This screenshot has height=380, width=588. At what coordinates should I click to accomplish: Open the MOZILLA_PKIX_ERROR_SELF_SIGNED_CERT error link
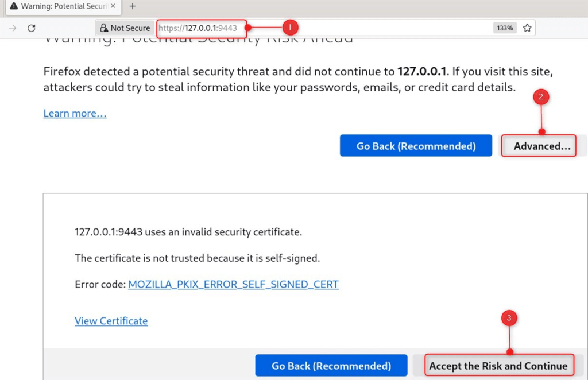[233, 284]
